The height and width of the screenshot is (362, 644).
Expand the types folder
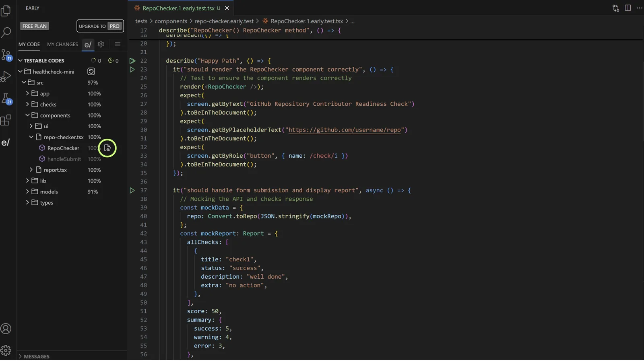click(27, 202)
